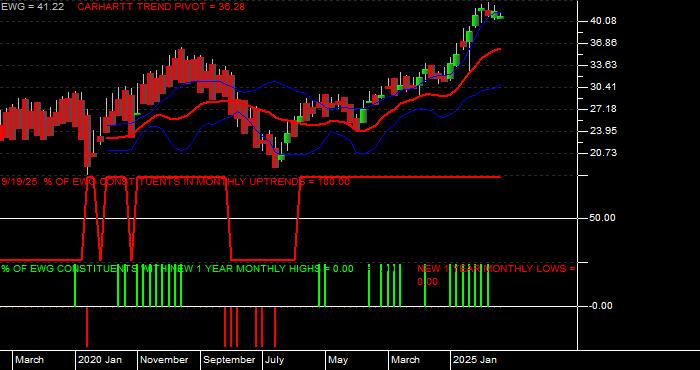Screen dimensions: 700x370
Task: Click the leftmost March date marker
Action: tap(29, 360)
